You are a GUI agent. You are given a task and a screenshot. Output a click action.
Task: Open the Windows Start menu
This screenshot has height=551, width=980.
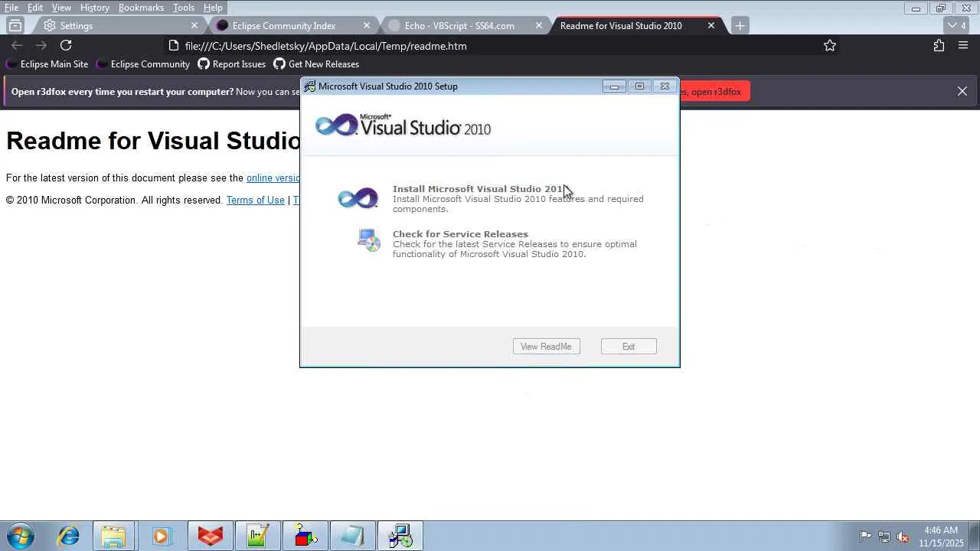coord(21,536)
